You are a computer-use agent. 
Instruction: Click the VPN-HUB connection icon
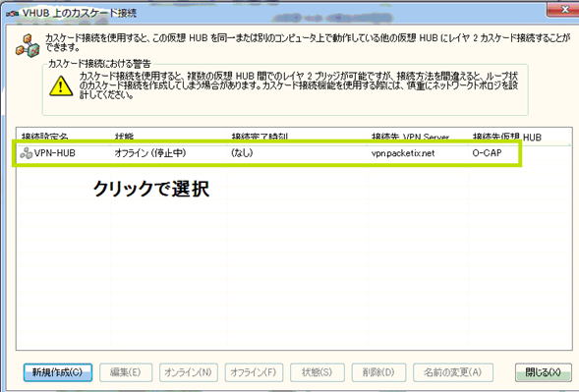point(26,153)
